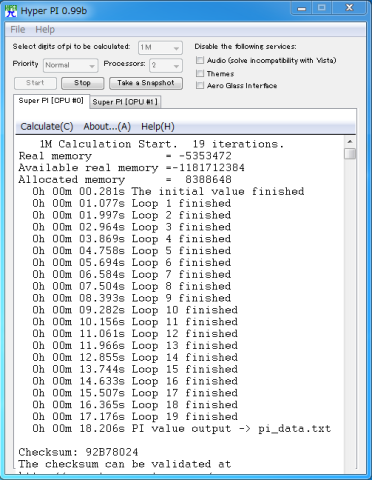Viewport: 372px width, 480px height.
Task: Open the Help(H) menu in Super PI
Action: [x=158, y=127]
